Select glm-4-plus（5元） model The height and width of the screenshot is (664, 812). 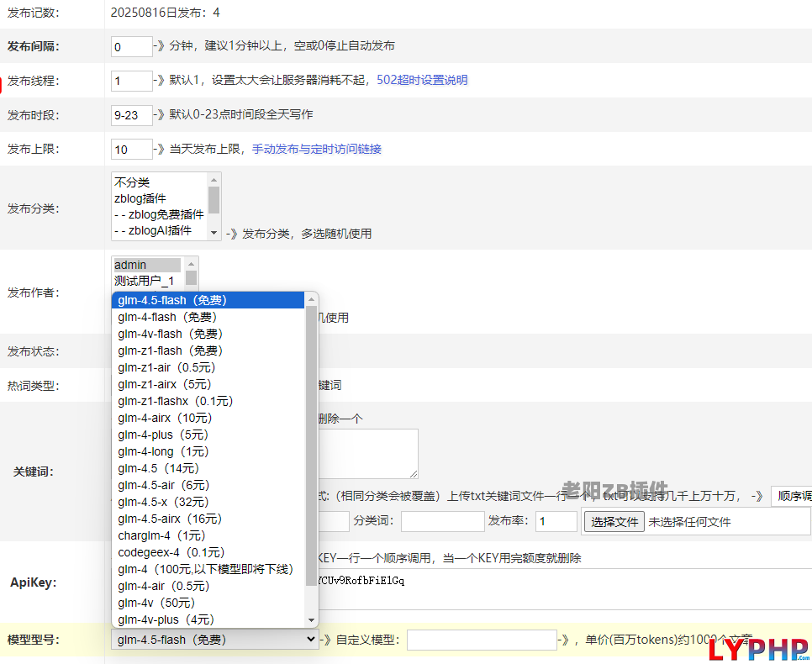coord(208,435)
